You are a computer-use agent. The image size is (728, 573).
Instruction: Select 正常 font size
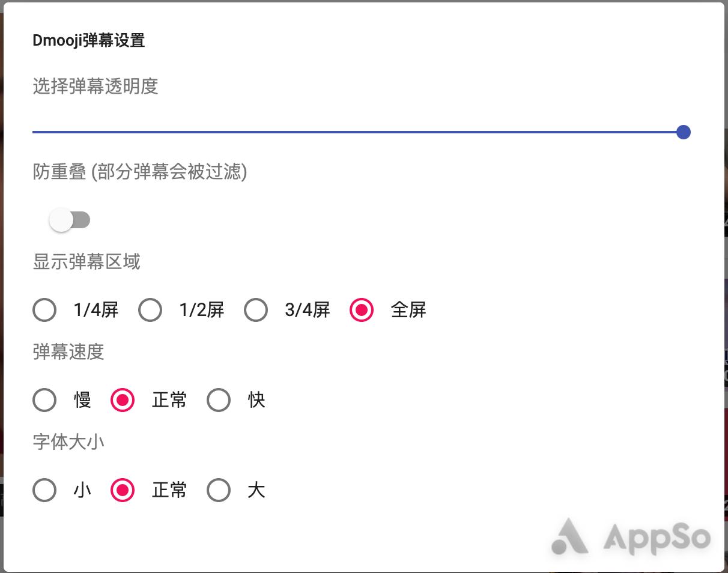tap(122, 490)
